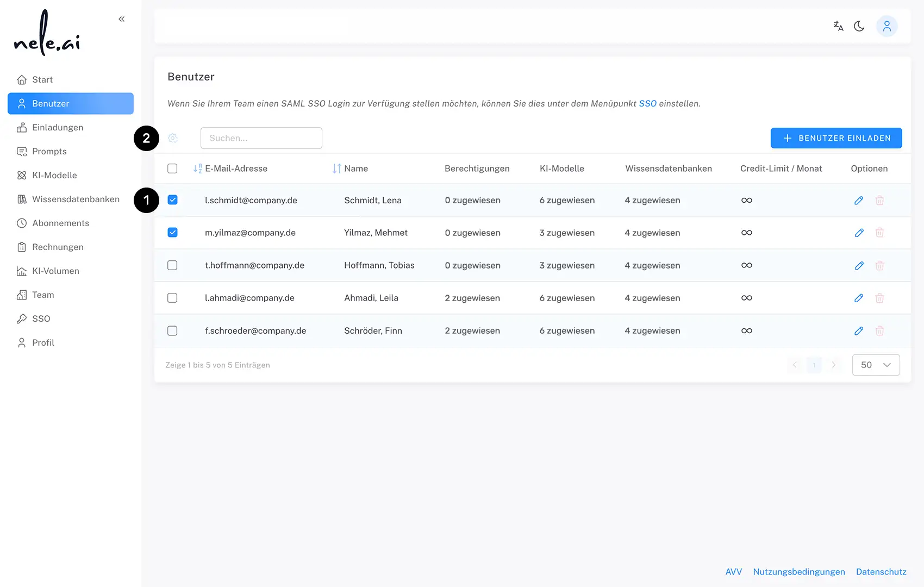Image resolution: width=924 pixels, height=587 pixels.
Task: Open Wissensdatenbanken in the sidebar
Action: pyautogui.click(x=71, y=199)
